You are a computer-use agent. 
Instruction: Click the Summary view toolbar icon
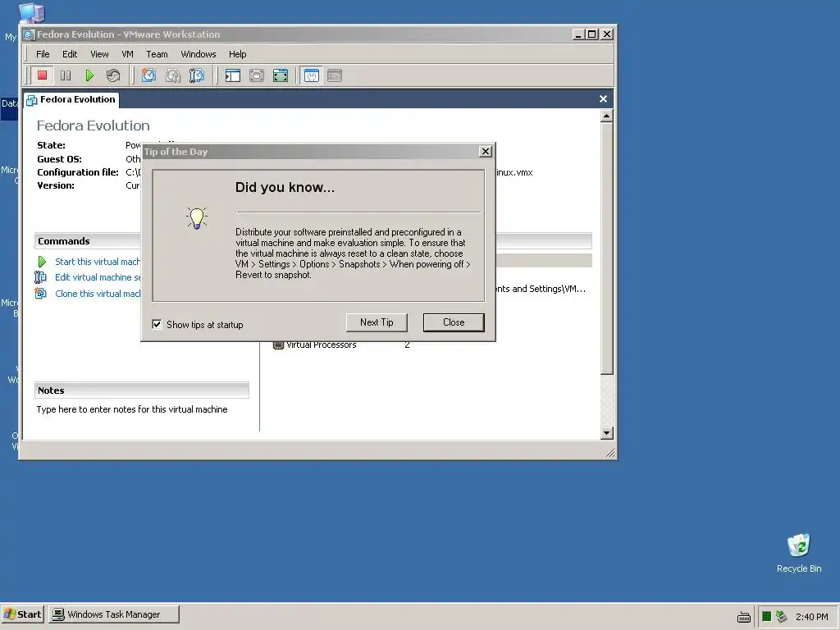tap(311, 75)
